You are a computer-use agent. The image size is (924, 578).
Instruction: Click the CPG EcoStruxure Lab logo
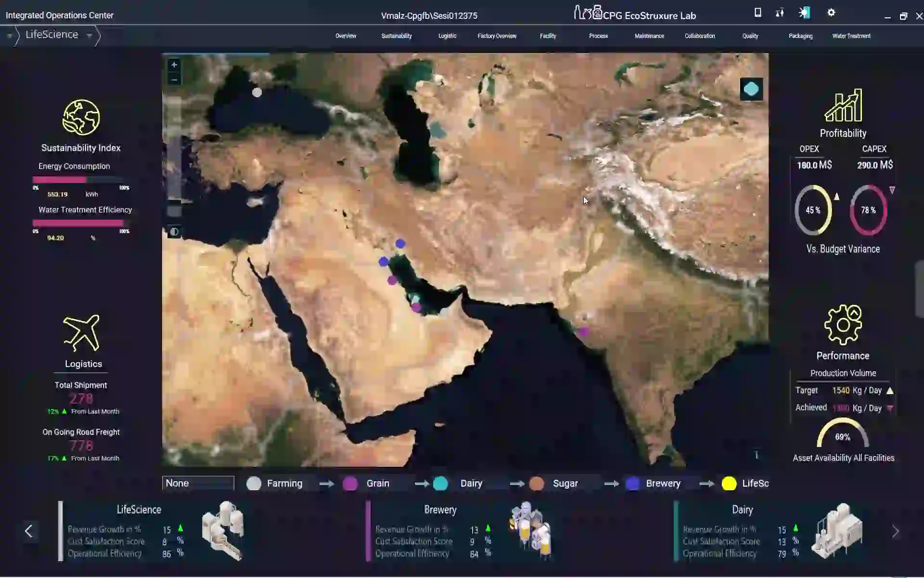tap(635, 14)
